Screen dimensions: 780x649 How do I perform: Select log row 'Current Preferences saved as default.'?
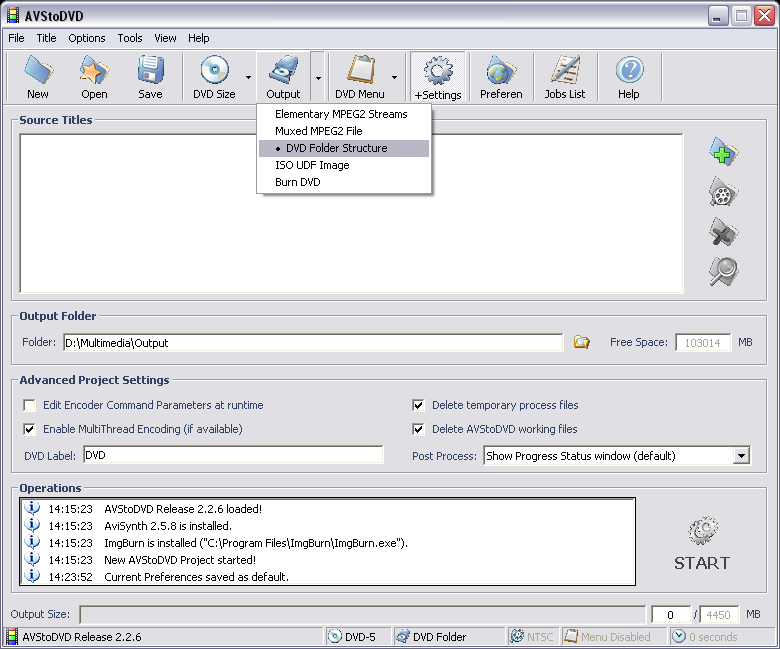click(327, 577)
